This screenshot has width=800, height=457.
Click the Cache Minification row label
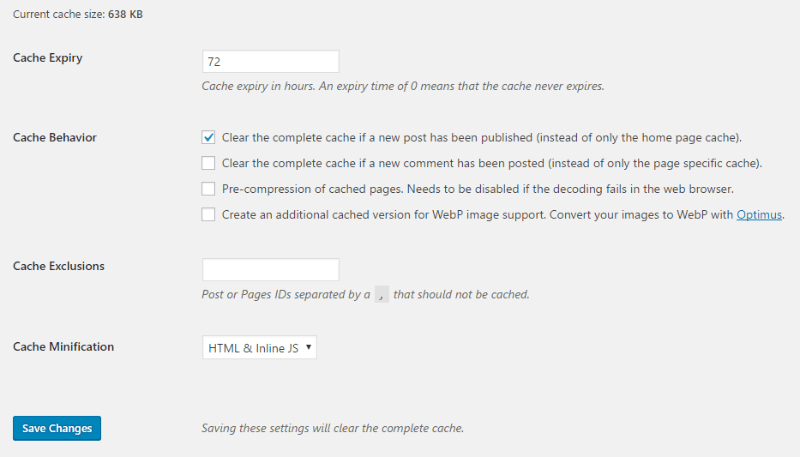pos(63,347)
